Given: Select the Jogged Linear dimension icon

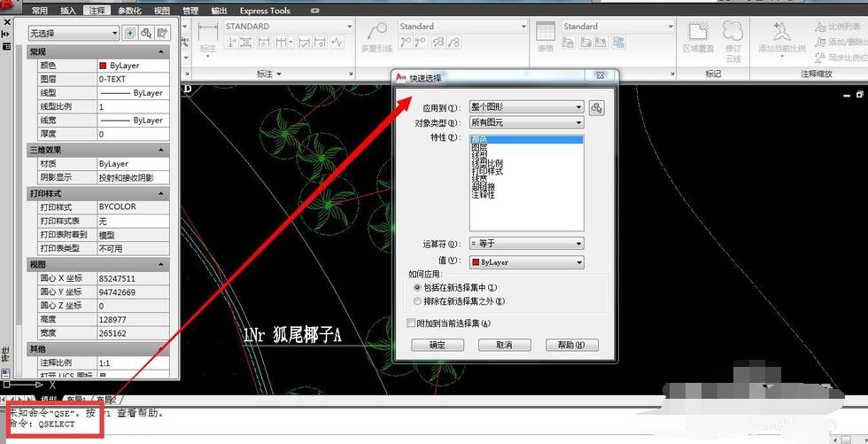Looking at the screenshot, I should 337,42.
